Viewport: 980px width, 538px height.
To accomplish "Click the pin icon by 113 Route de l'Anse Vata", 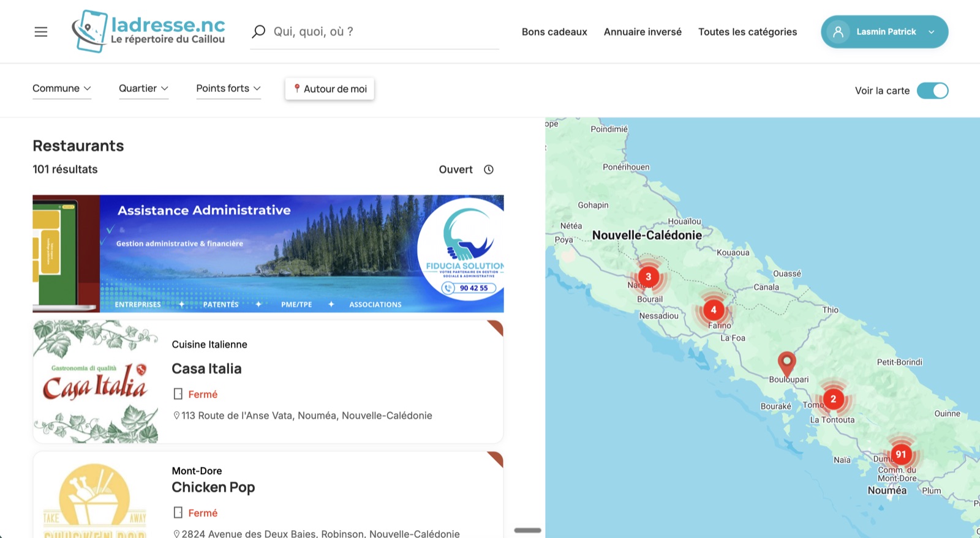I will (x=176, y=416).
